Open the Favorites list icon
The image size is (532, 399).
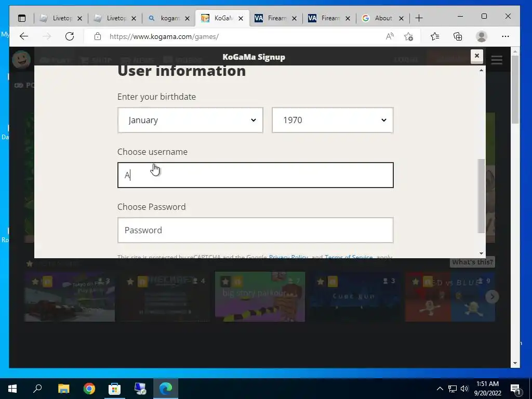(435, 36)
